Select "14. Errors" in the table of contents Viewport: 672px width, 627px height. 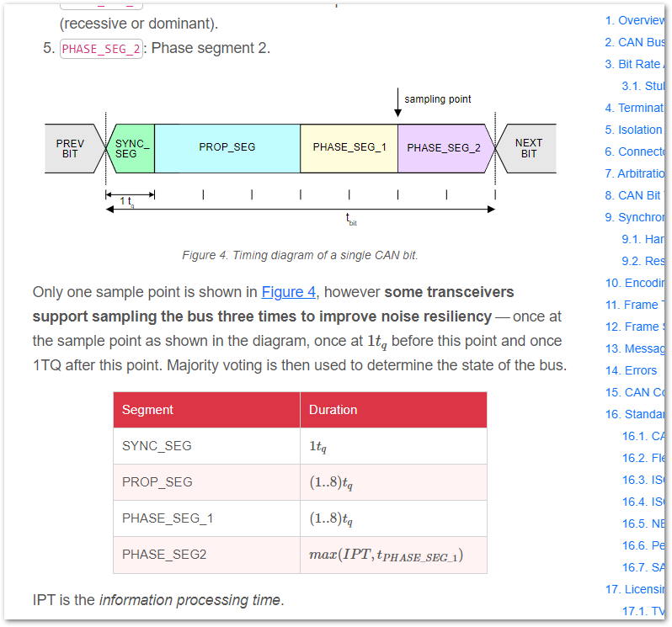tap(631, 370)
